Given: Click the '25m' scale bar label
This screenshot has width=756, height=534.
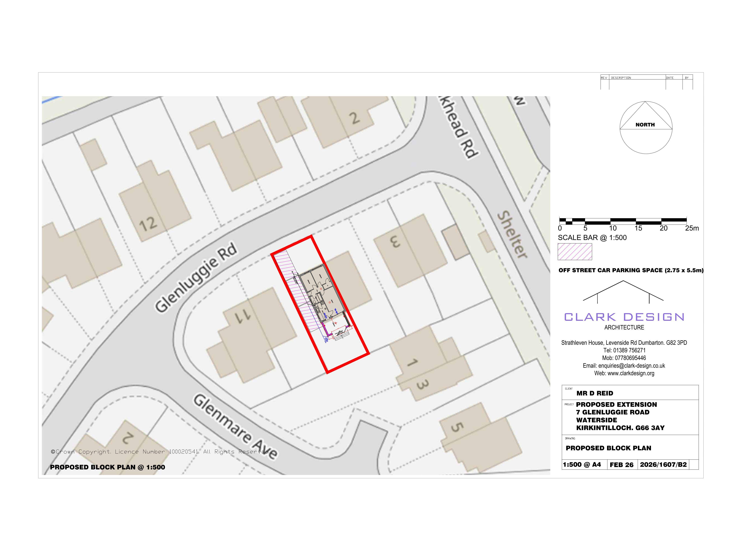Looking at the screenshot, I should [x=692, y=228].
